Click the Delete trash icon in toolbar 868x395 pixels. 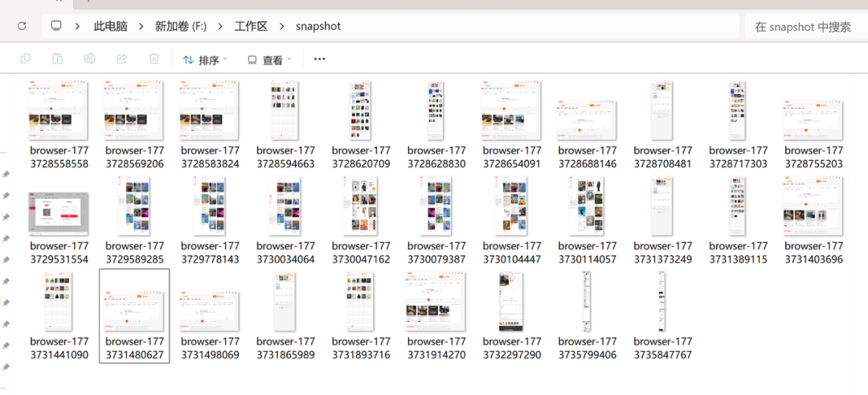[x=154, y=59]
